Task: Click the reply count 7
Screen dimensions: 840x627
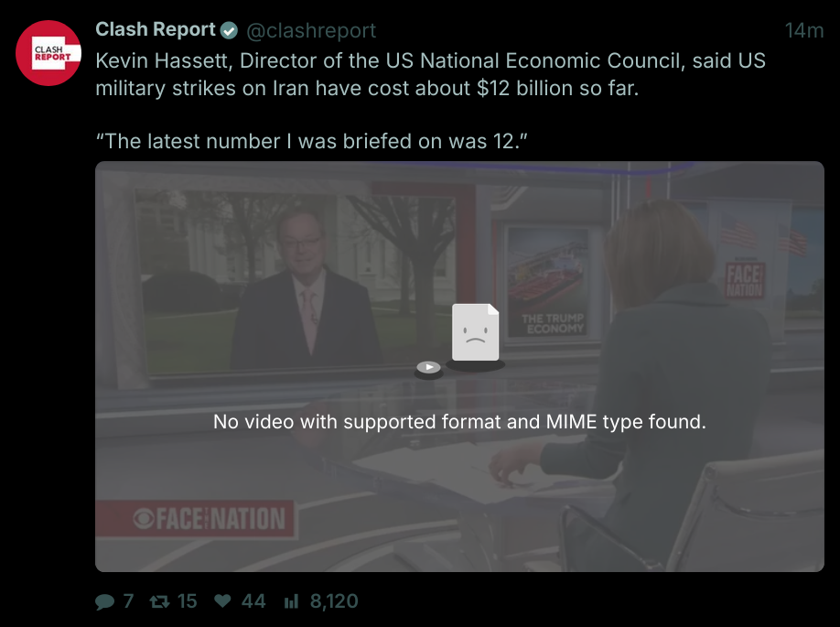Action: click(x=128, y=601)
